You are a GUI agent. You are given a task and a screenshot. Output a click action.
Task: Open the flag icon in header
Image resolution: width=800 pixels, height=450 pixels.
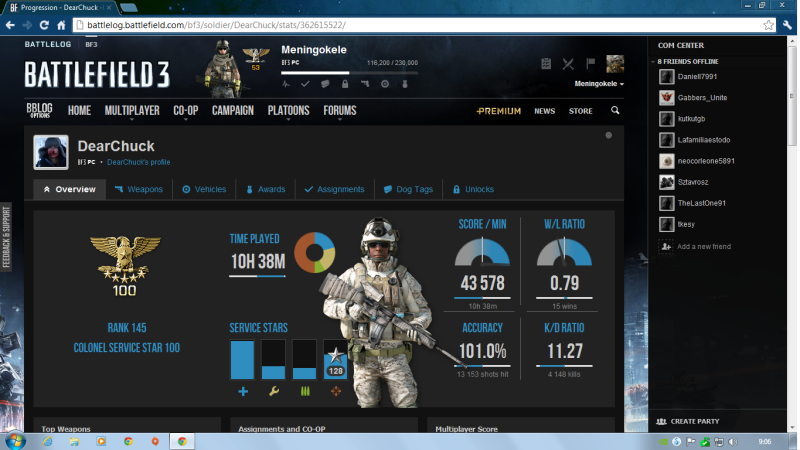[590, 64]
